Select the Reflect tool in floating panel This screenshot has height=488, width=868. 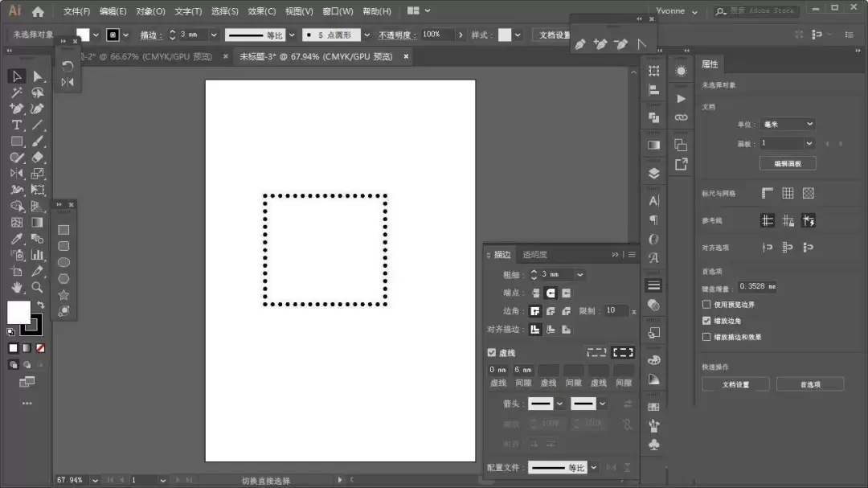(68, 82)
